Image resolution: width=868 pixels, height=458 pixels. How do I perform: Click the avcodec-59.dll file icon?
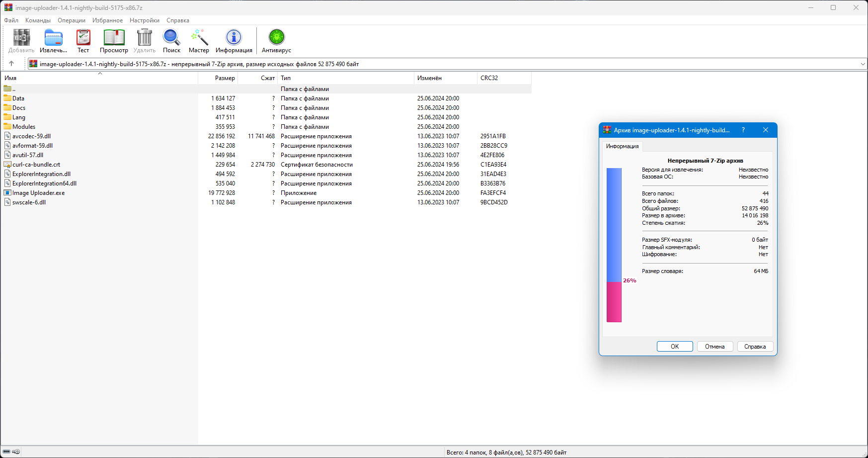click(7, 136)
